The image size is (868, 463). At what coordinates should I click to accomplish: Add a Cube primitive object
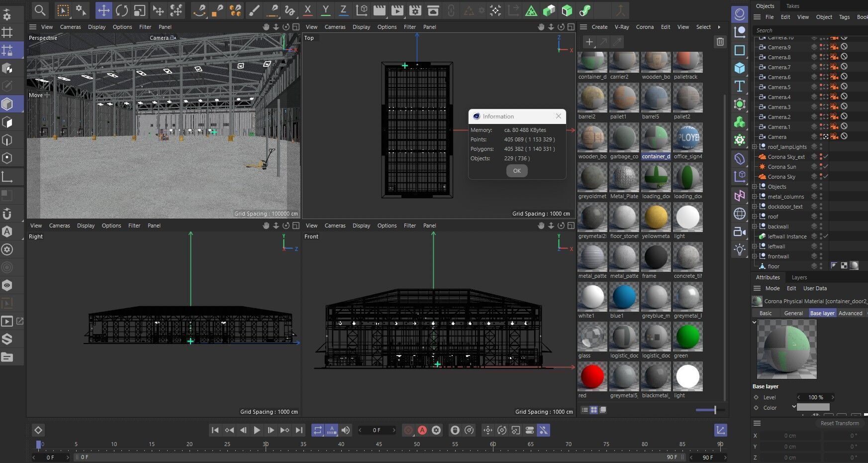740,68
